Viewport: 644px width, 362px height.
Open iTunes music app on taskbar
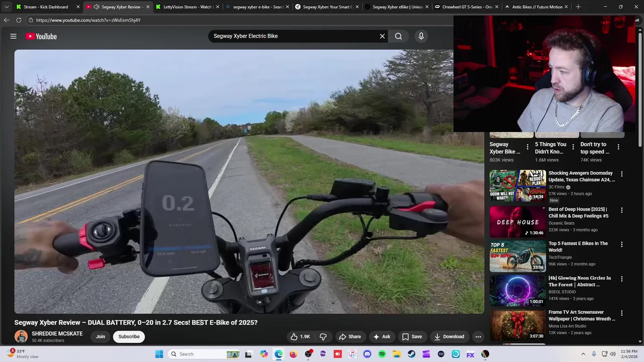[x=352, y=354]
